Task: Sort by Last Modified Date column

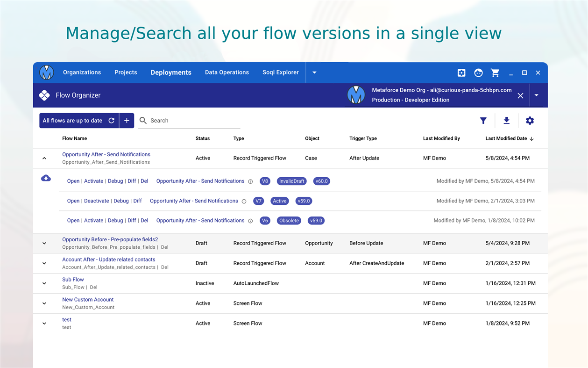Action: (x=506, y=138)
